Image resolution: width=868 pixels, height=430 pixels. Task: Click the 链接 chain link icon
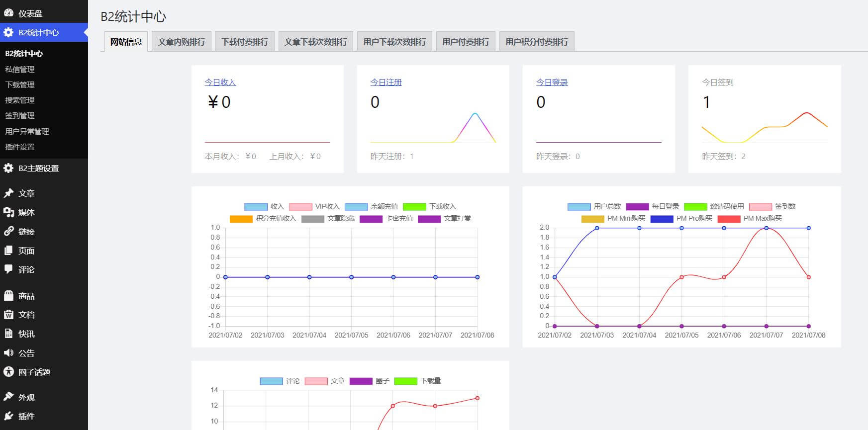point(8,232)
